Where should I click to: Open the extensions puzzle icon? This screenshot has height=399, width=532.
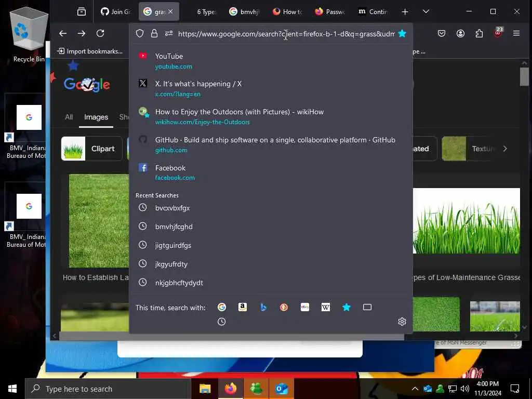(x=479, y=33)
